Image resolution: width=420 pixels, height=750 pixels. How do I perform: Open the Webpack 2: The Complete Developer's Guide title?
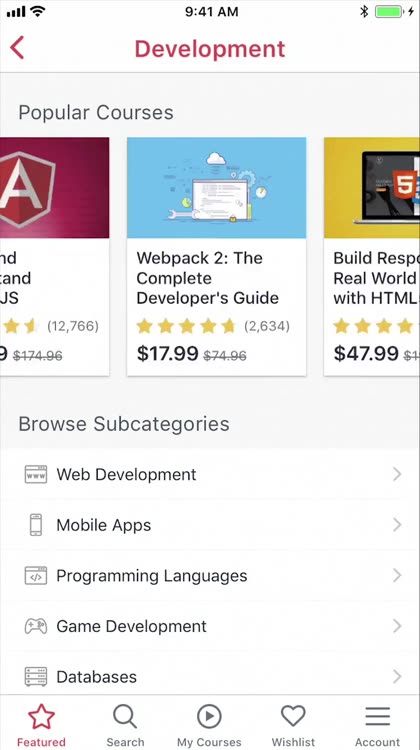[x=208, y=278]
